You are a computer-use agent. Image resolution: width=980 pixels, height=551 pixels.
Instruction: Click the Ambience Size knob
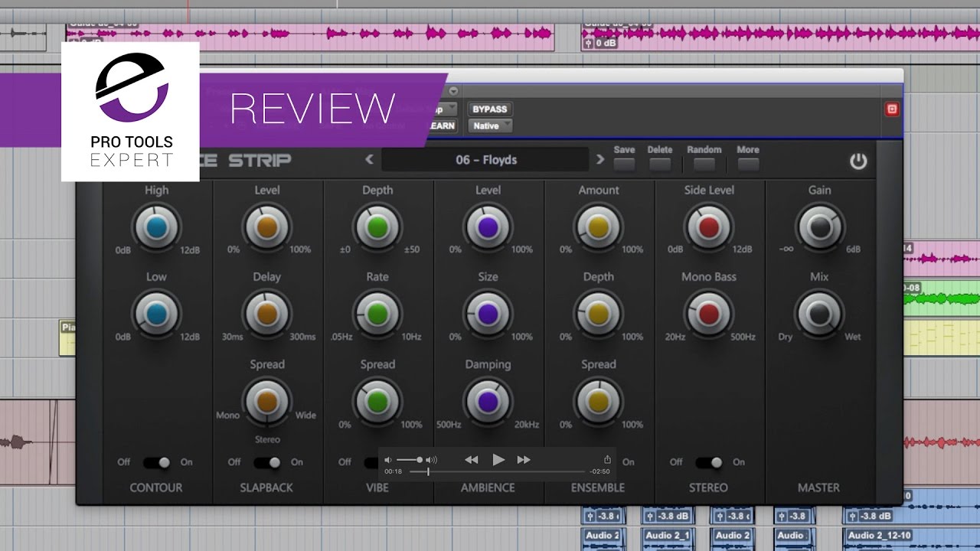487,314
